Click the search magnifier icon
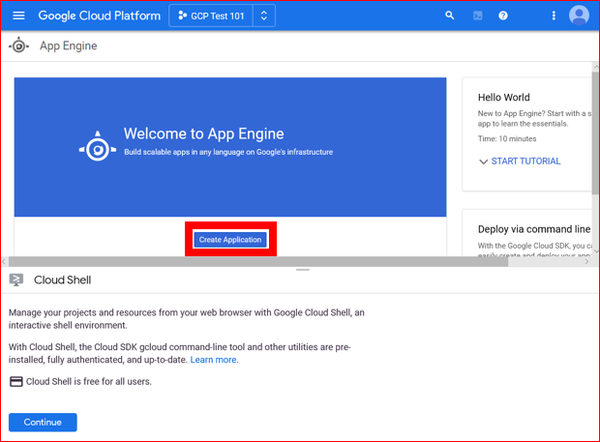The image size is (600, 442). tap(450, 15)
